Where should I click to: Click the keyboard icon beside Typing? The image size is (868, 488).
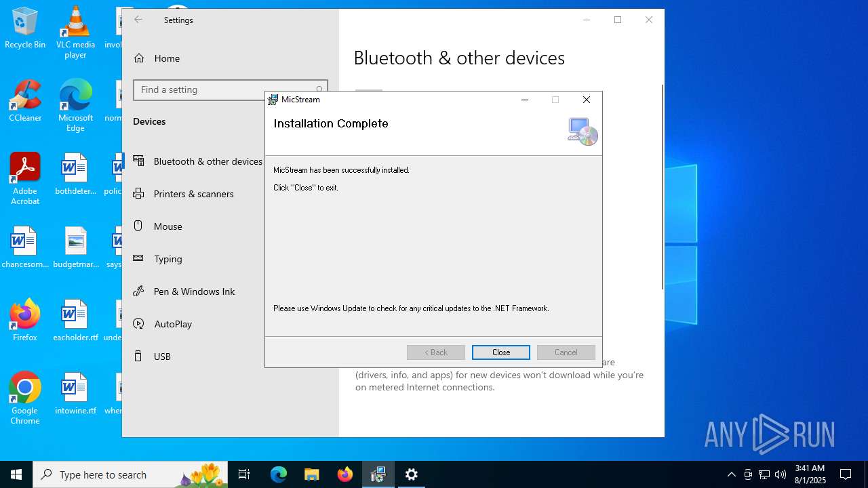pos(138,258)
